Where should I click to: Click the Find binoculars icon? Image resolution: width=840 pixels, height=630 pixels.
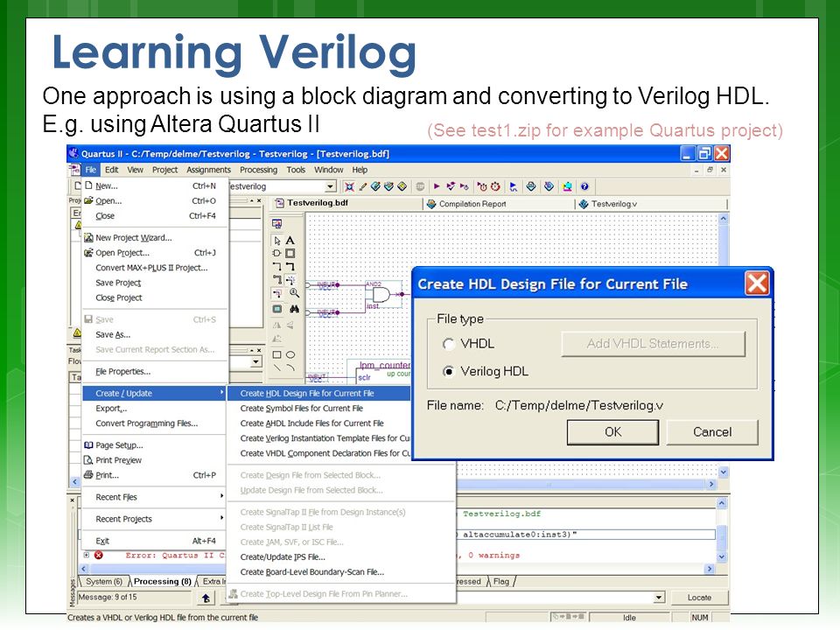(294, 309)
